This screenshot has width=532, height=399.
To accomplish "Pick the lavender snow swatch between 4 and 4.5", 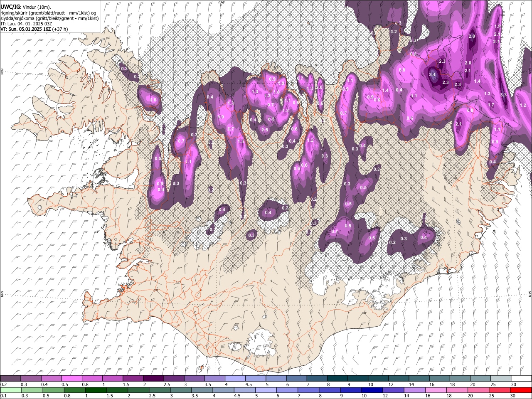I will tap(235, 379).
